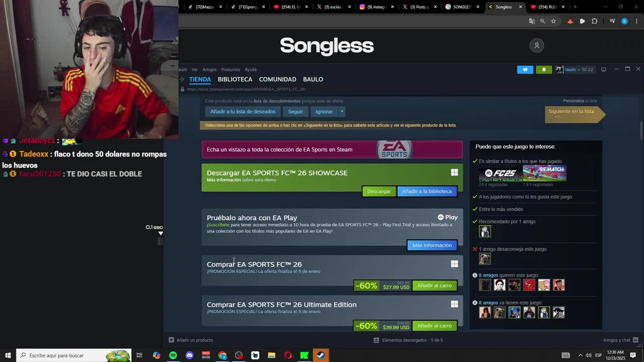Open COMUNIDAD tab in Steam
The image size is (644, 362).
(277, 79)
